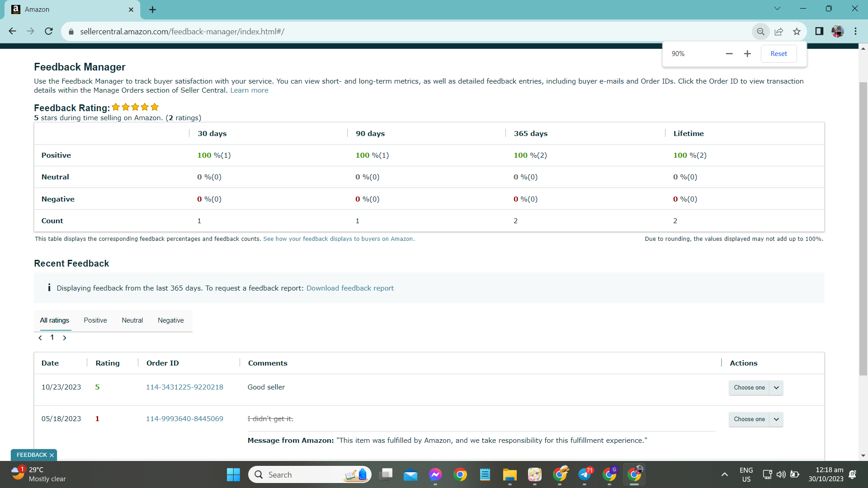Close the Amazon tab

131,9
